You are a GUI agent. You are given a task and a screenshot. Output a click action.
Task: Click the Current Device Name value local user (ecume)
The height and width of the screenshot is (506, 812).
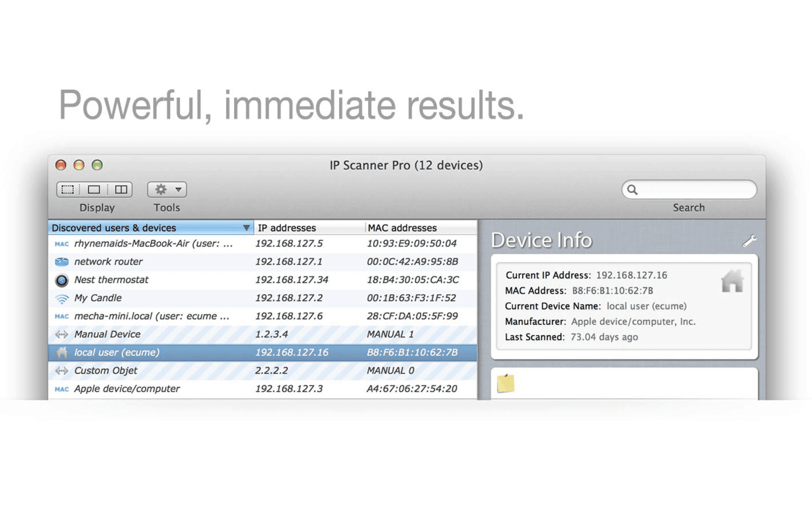pyautogui.click(x=647, y=306)
